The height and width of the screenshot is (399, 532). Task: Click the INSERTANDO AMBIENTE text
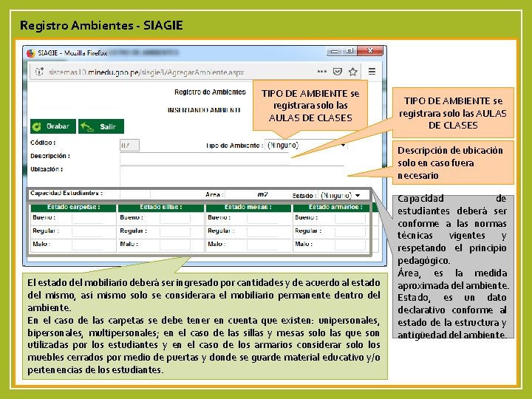[204, 110]
